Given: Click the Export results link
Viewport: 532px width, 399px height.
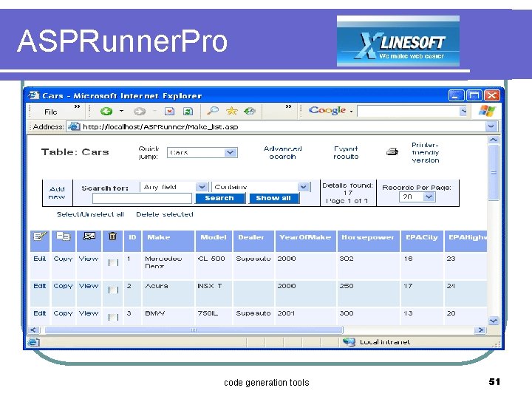Looking at the screenshot, I should click(346, 152).
